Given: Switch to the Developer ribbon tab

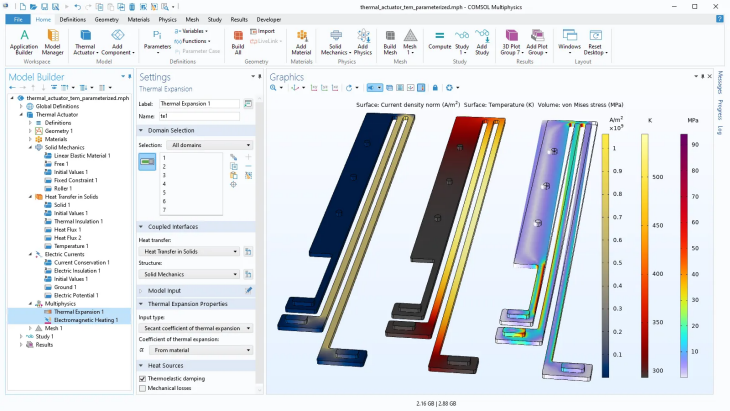Looking at the screenshot, I should (x=269, y=20).
